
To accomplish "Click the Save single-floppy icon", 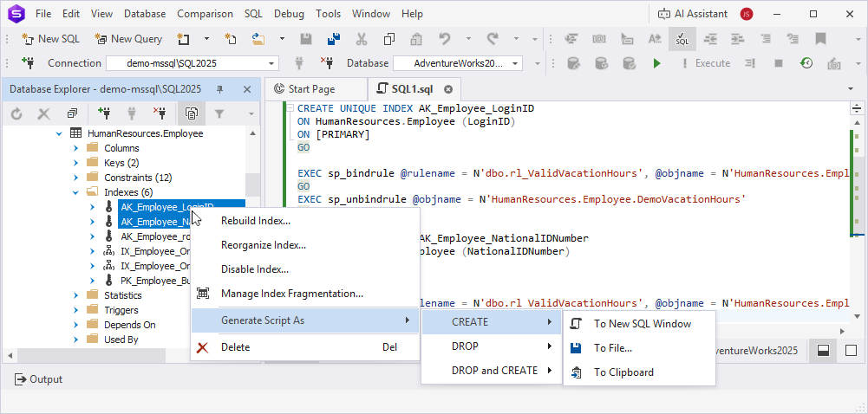I will (x=305, y=39).
